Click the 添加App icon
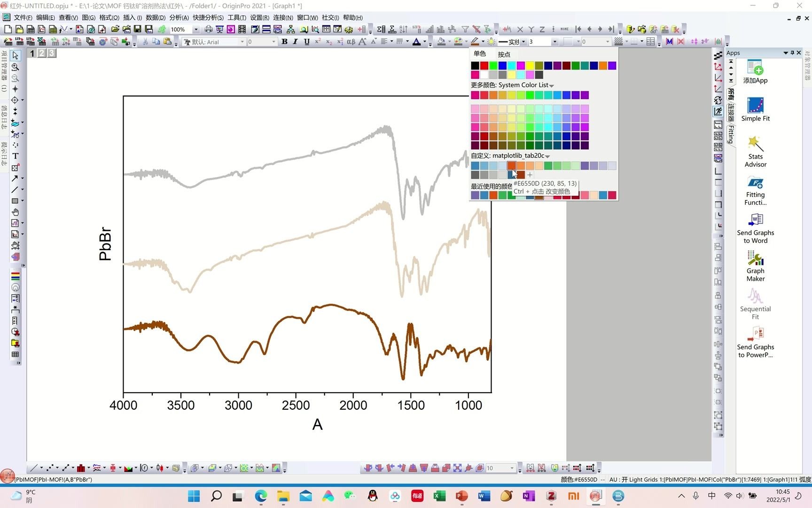The height and width of the screenshot is (508, 812). [x=755, y=71]
